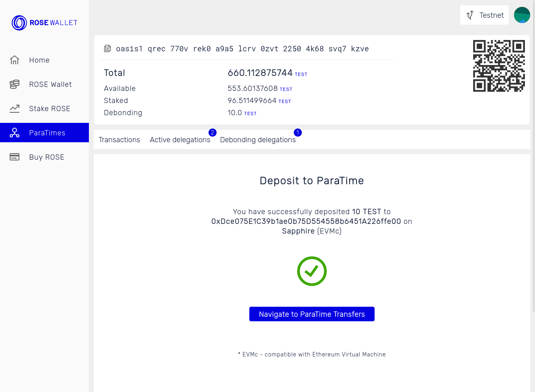Screen dimensions: 535x392
Task: Open Buy ROSE using the card icon
Action: 15,157
